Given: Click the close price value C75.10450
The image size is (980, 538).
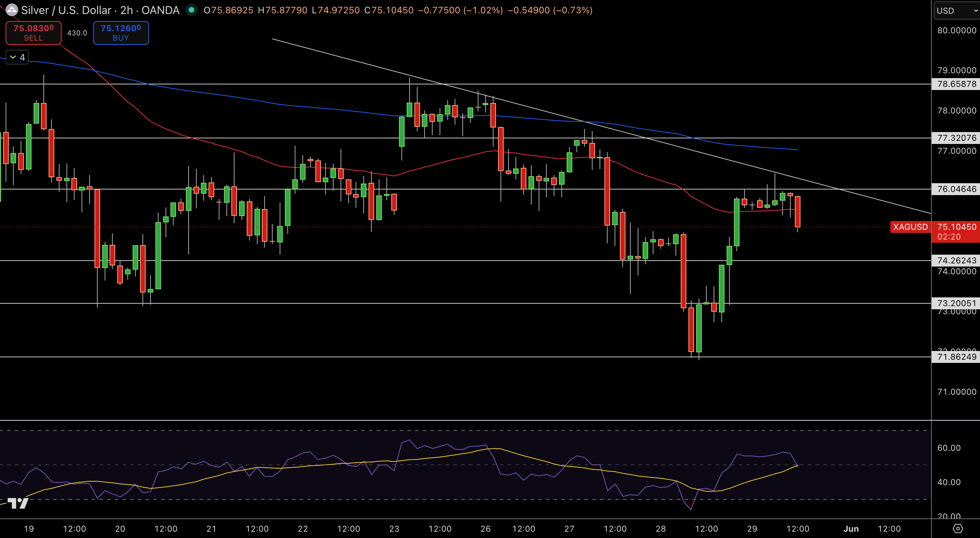Looking at the screenshot, I should (389, 10).
